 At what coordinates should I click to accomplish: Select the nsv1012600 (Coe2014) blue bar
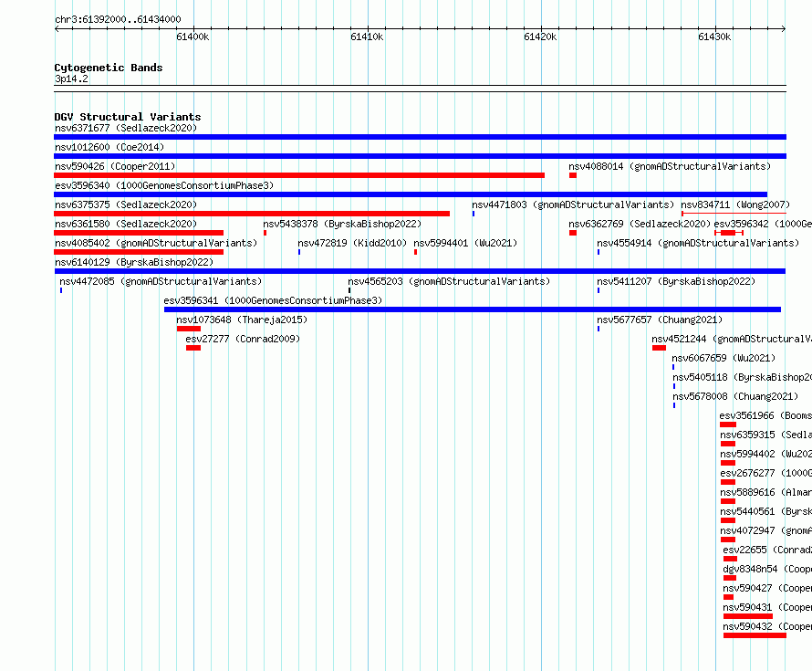(420, 156)
